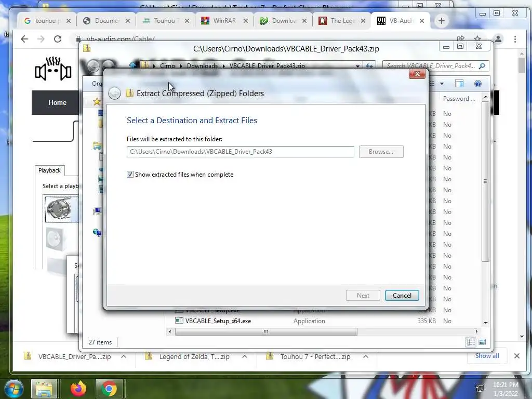Image resolution: width=532 pixels, height=399 pixels.
Task: Close the WinRAR tab
Action: click(246, 21)
